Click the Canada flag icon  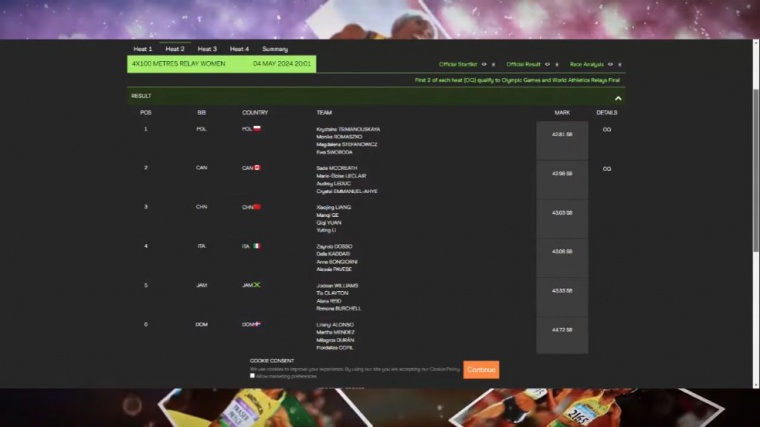pos(257,168)
